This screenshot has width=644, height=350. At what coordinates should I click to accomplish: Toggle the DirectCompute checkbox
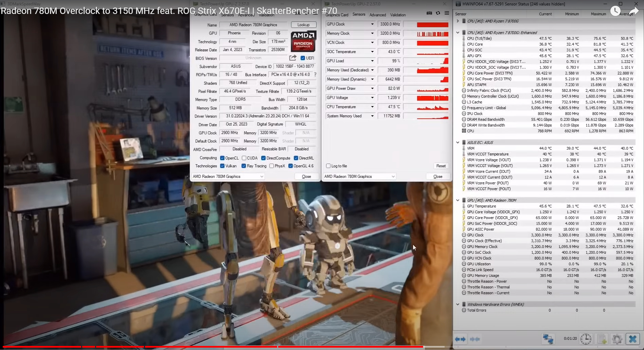point(263,158)
